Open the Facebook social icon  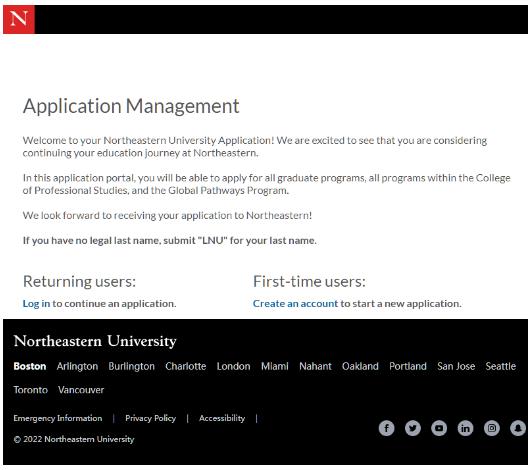click(386, 428)
